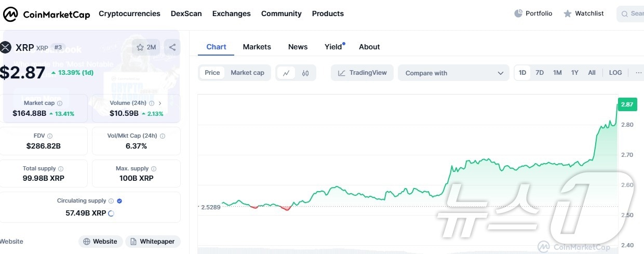Open the TradingView chart button
The height and width of the screenshot is (254, 644).
coord(362,73)
